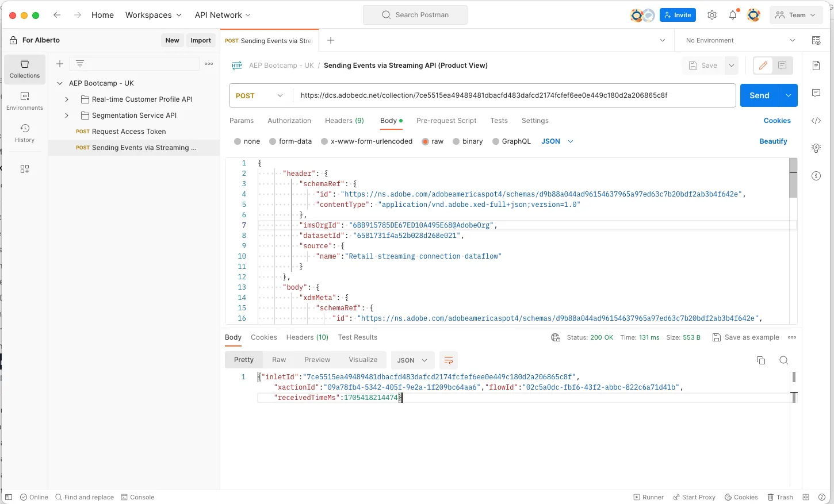This screenshot has width=834, height=504.
Task: Search within the response body
Action: pos(783,360)
